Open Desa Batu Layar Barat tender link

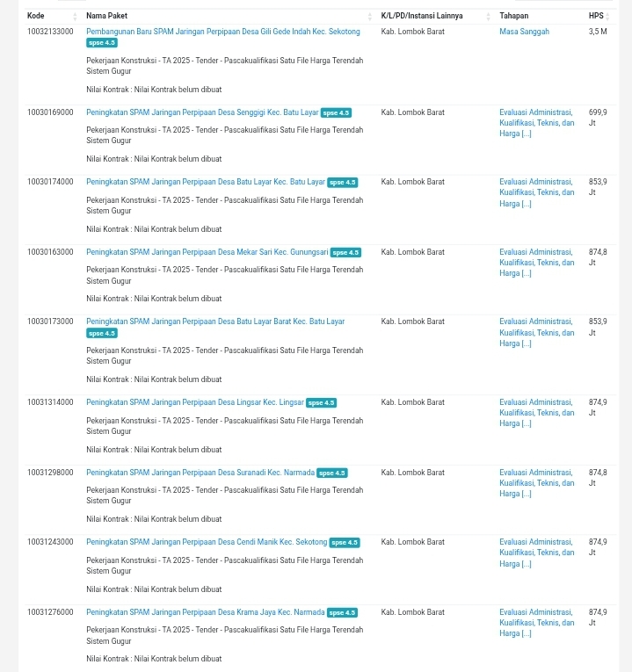tap(215, 322)
